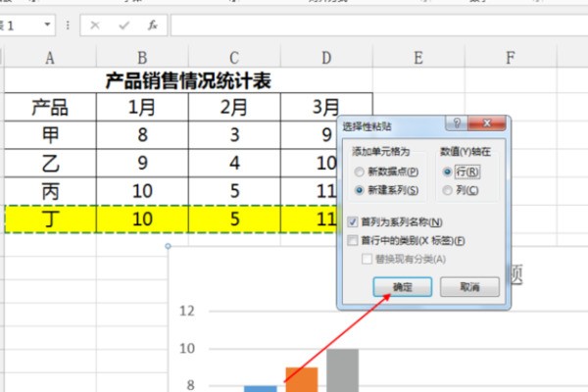The width and height of the screenshot is (588, 392).
Task: Choose 行(R) for the value axis
Action: 448,171
